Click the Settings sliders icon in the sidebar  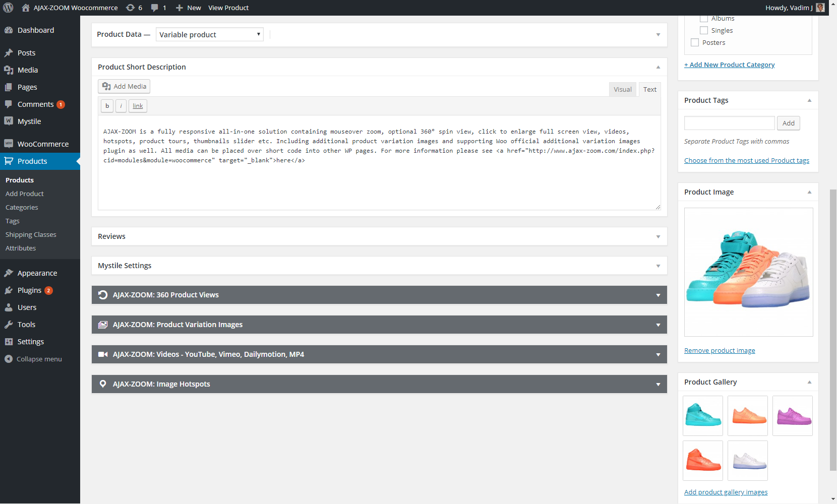pyautogui.click(x=9, y=342)
